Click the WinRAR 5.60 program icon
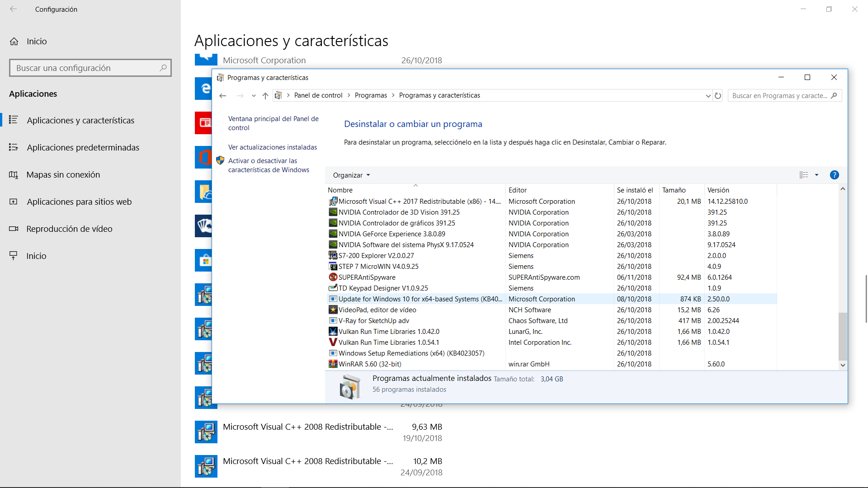 tap(333, 364)
